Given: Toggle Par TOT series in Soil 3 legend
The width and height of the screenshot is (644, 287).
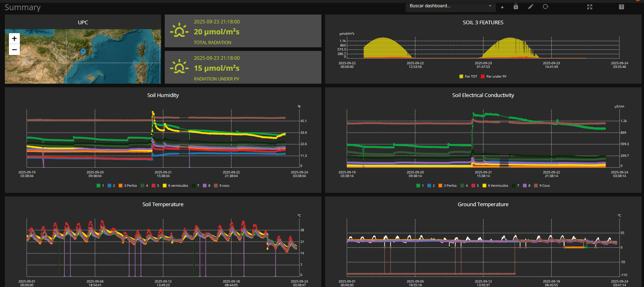Looking at the screenshot, I should [x=468, y=76].
